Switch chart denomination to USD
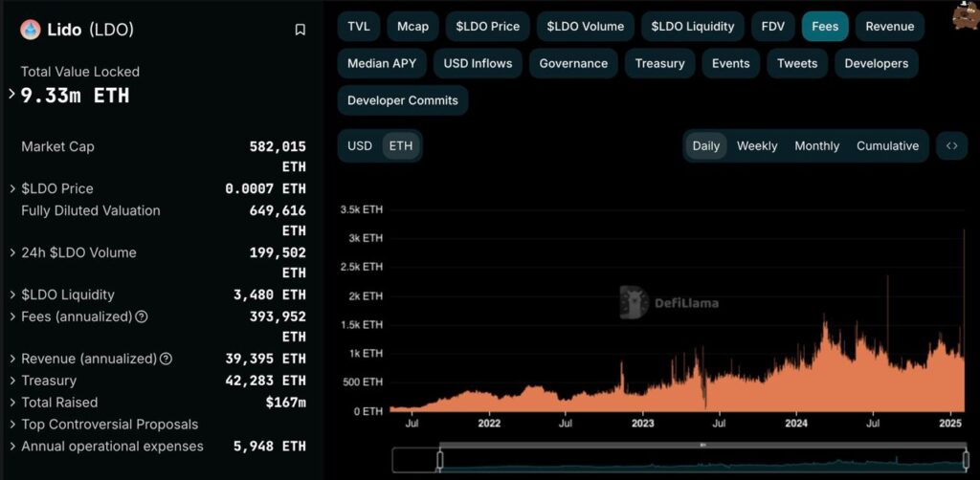The image size is (980, 480). click(360, 146)
